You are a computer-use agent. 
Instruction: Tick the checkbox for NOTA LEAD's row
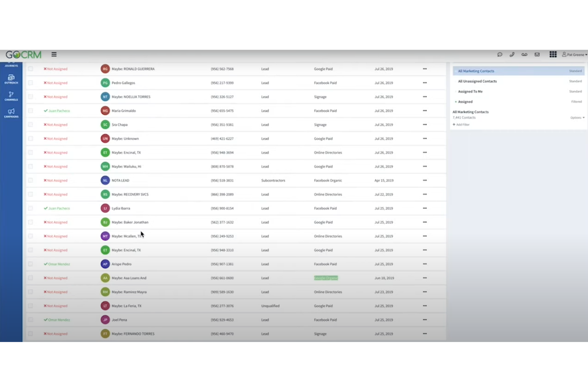31,180
